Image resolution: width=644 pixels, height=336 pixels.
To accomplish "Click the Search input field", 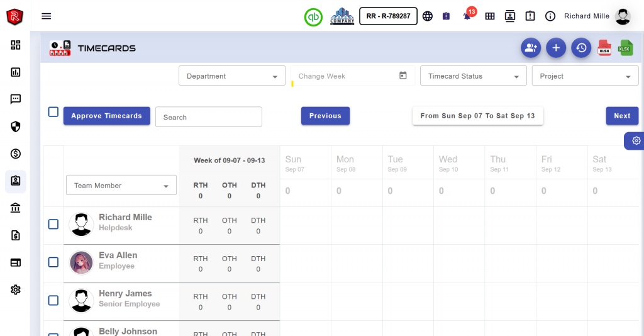I will tap(208, 117).
